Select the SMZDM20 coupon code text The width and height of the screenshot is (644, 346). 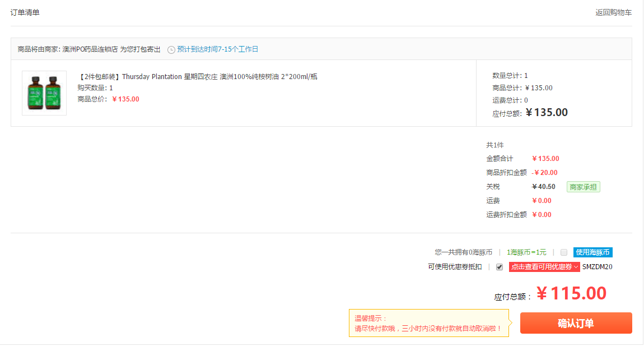pos(597,266)
